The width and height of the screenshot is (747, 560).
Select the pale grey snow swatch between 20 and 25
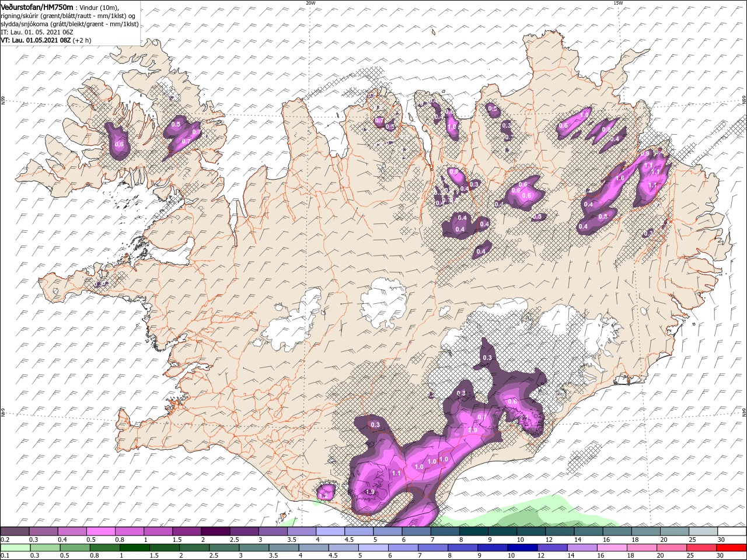(675, 531)
